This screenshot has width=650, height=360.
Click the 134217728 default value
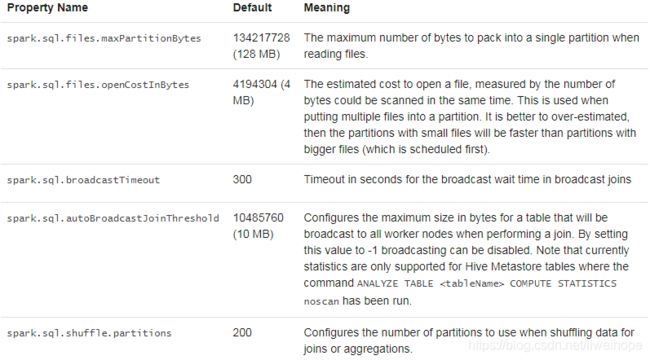(x=261, y=38)
